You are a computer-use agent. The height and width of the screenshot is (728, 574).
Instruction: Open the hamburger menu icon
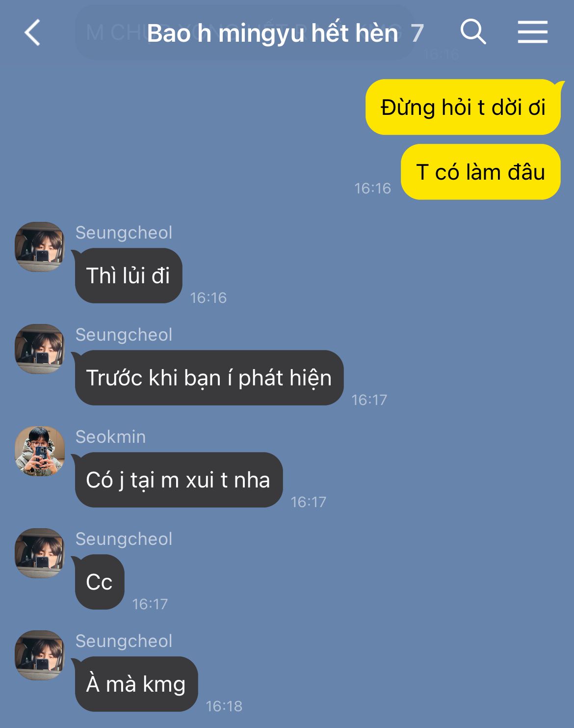(x=533, y=32)
